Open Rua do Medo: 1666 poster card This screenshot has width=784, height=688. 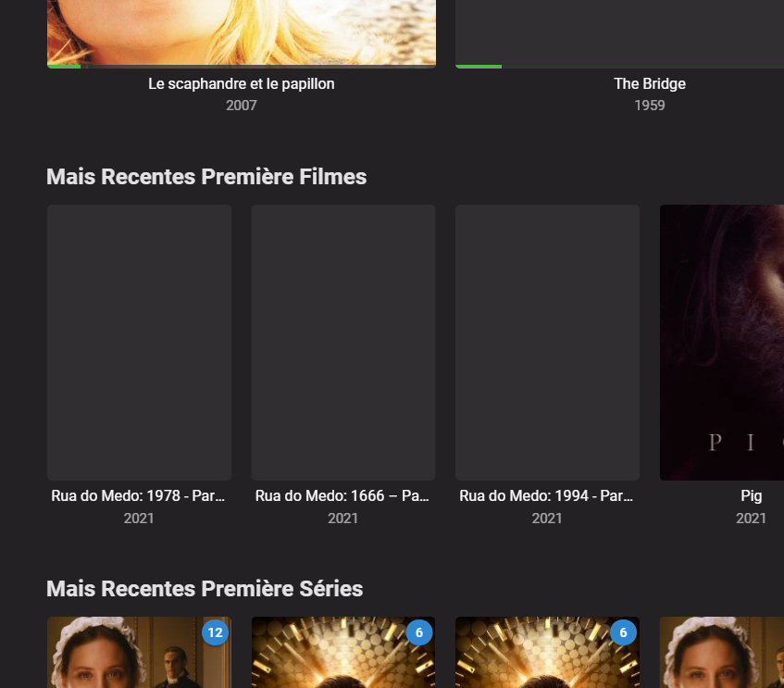tap(343, 343)
